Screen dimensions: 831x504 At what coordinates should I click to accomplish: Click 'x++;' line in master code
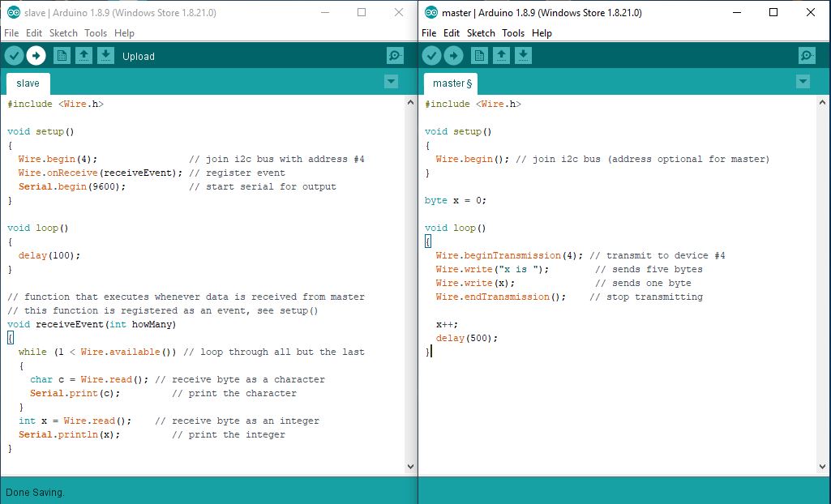[447, 324]
